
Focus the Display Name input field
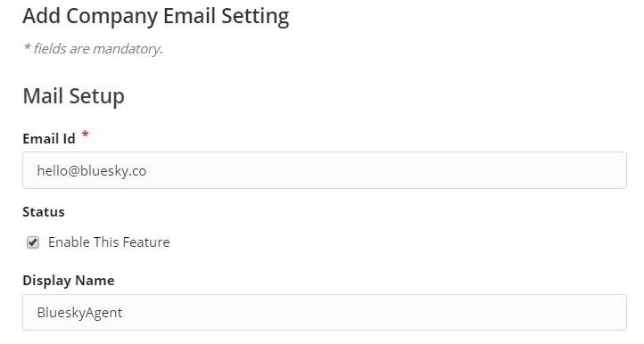click(x=325, y=313)
